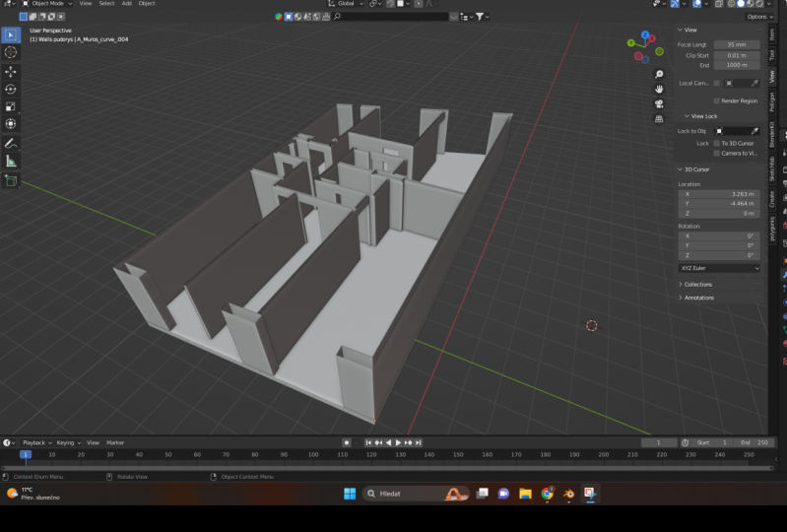This screenshot has width=787, height=532.
Task: Select the Scale tool
Action: [x=11, y=106]
